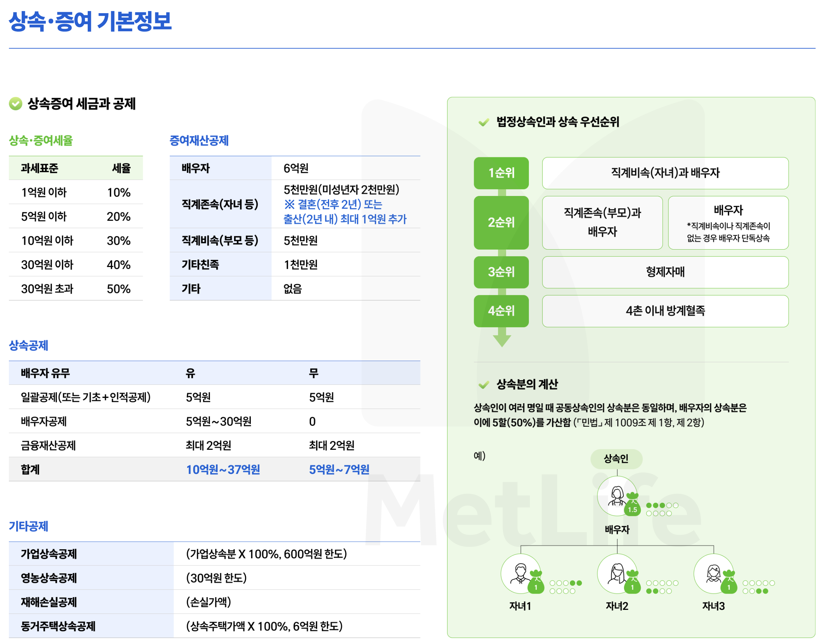
Task: Click the 4촌 이내 방계혈족 box
Action: [665, 311]
